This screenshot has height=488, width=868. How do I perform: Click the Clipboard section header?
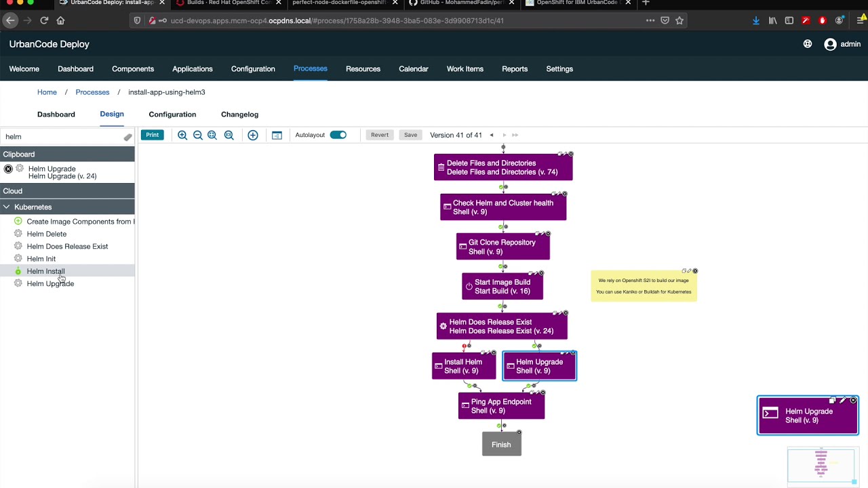pos(67,155)
